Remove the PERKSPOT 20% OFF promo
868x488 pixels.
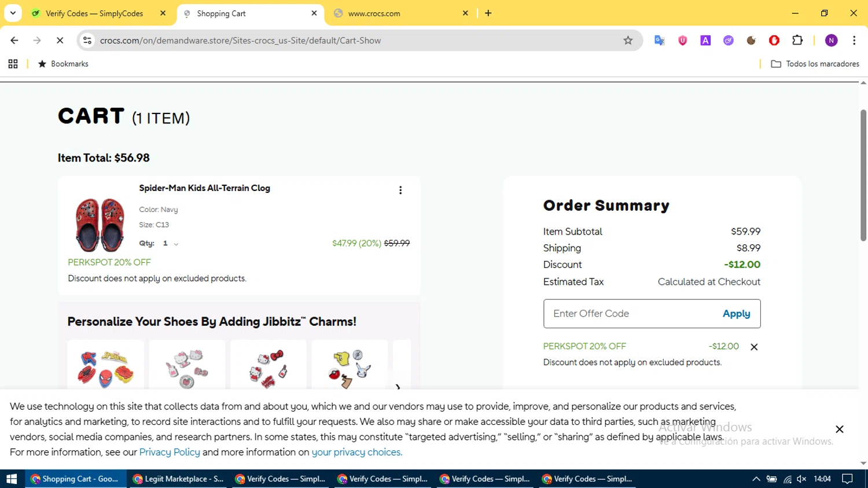click(754, 347)
